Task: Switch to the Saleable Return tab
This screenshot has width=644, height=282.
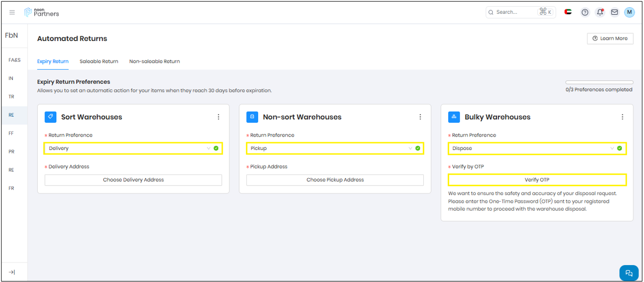Action: point(99,61)
